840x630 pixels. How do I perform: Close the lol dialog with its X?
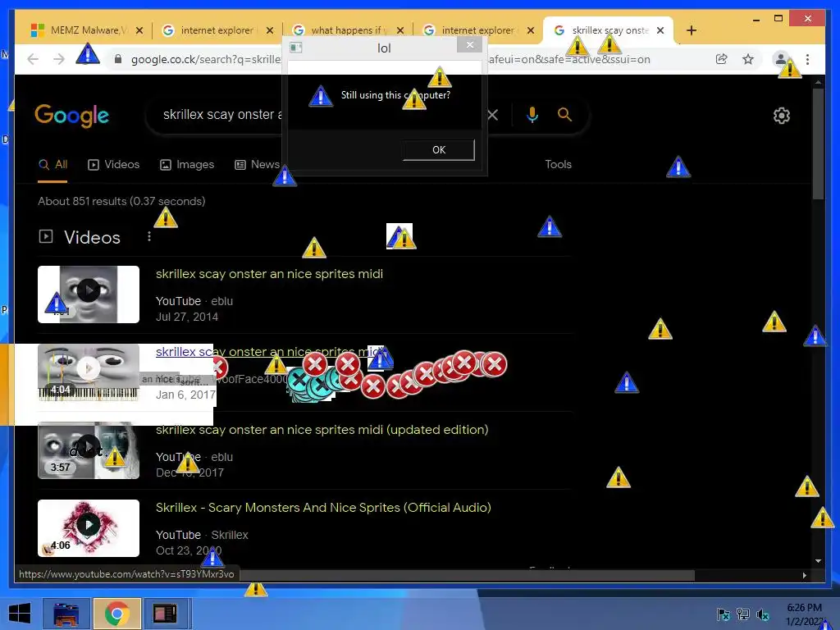(470, 45)
